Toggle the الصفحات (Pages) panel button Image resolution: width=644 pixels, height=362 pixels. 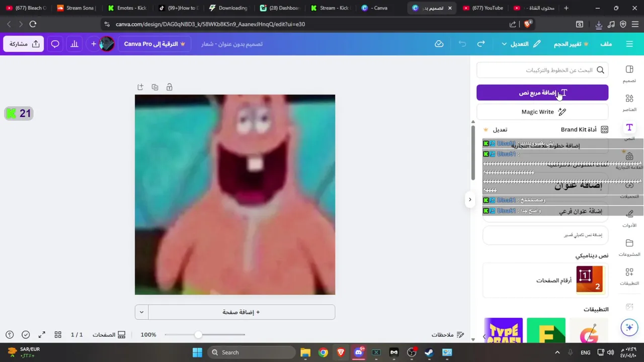109,335
